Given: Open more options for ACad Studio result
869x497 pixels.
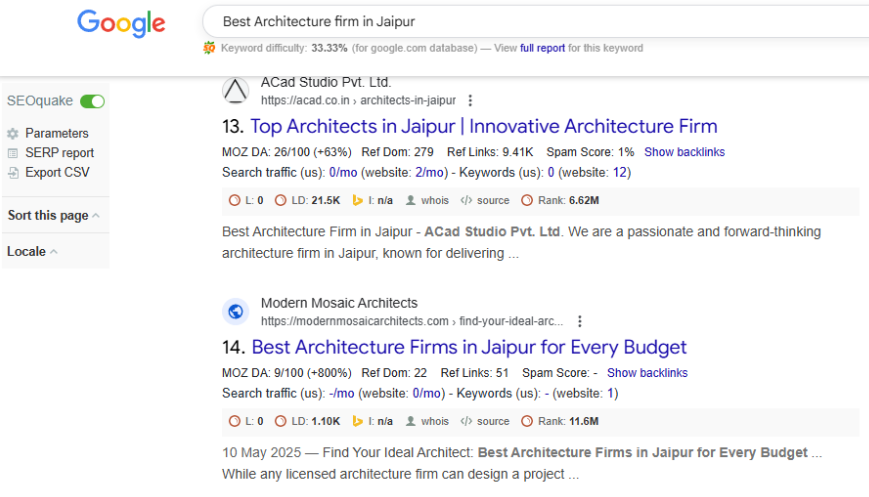Looking at the screenshot, I should pos(470,100).
